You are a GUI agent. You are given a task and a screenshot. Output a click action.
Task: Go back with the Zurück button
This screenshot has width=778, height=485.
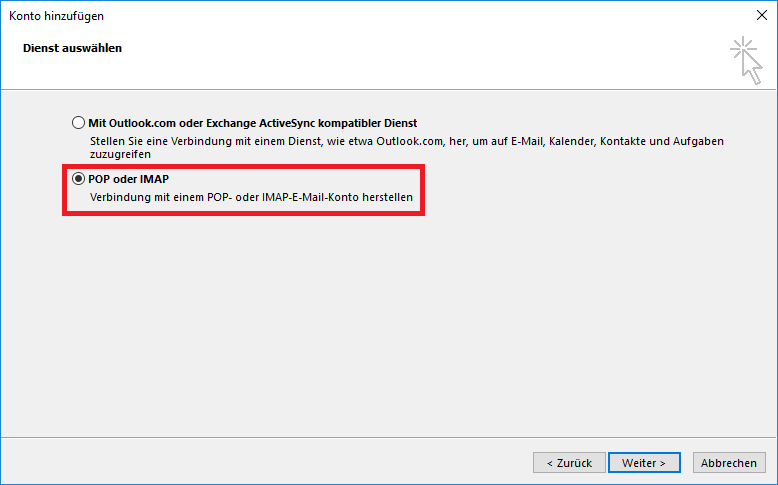coord(569,463)
